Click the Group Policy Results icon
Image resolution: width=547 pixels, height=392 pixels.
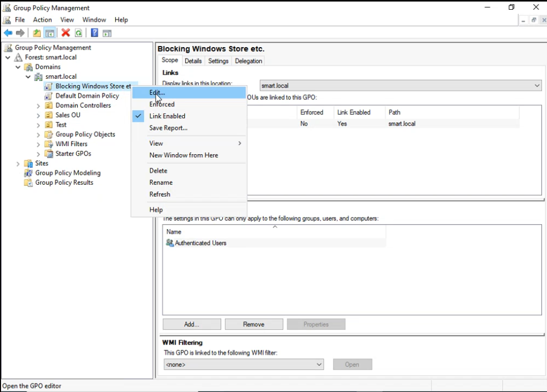(28, 183)
